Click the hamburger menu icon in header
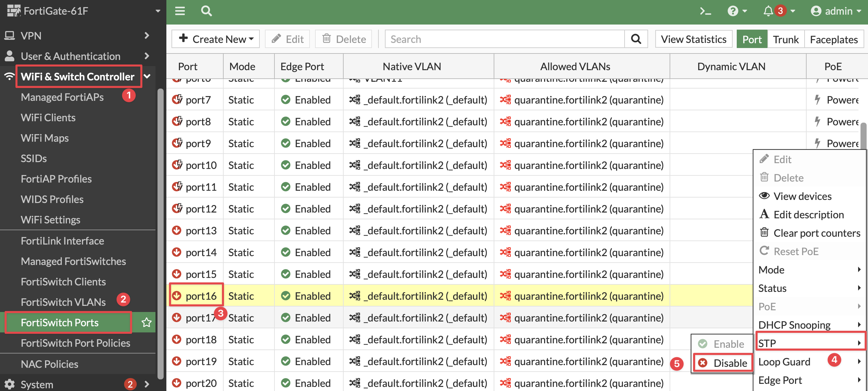The image size is (868, 391). (180, 11)
